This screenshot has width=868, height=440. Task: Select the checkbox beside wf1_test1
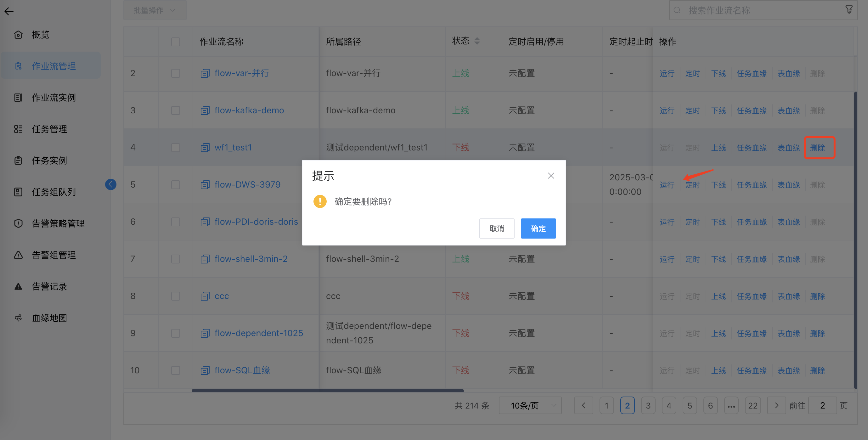click(x=175, y=148)
